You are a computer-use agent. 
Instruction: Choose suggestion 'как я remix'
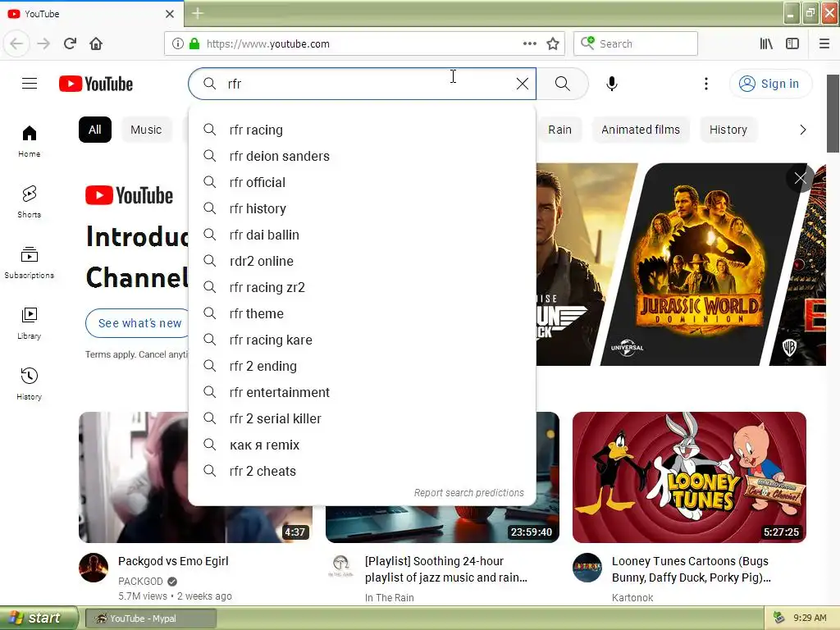pos(362,445)
